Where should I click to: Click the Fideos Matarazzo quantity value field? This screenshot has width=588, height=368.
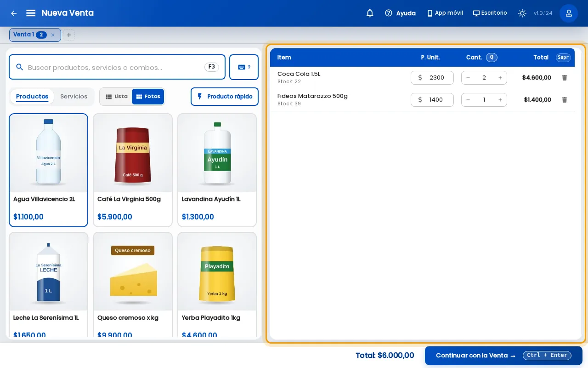[484, 100]
